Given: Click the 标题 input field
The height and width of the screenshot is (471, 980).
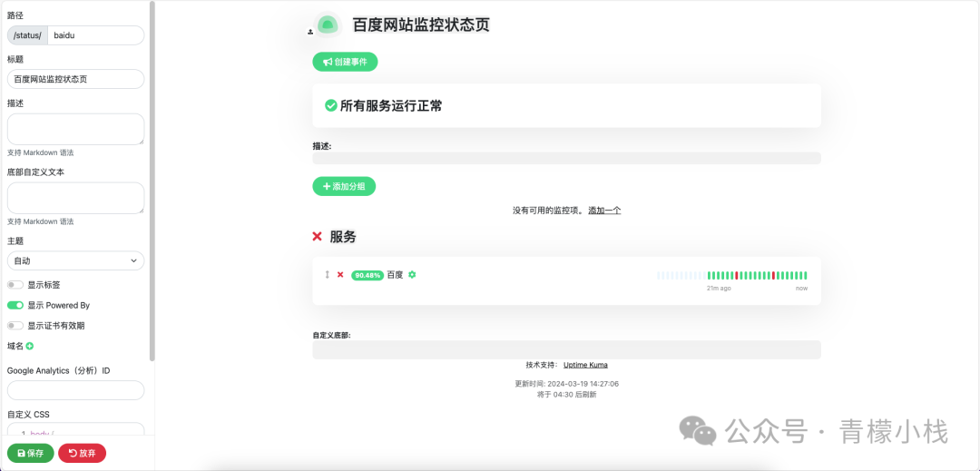Looking at the screenshot, I should tap(75, 79).
